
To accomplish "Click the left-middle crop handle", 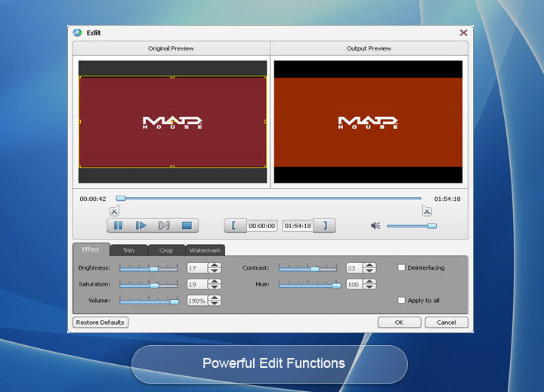I will click(x=80, y=122).
